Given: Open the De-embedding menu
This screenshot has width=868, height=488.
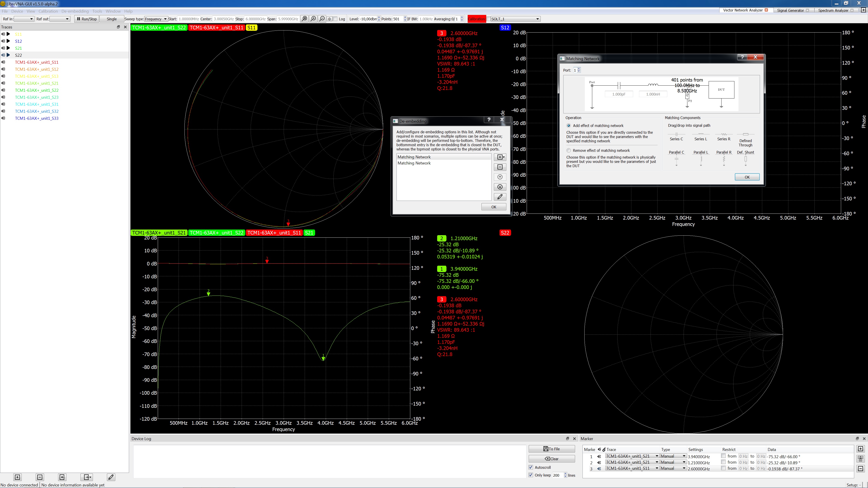Looking at the screenshot, I should (75, 11).
